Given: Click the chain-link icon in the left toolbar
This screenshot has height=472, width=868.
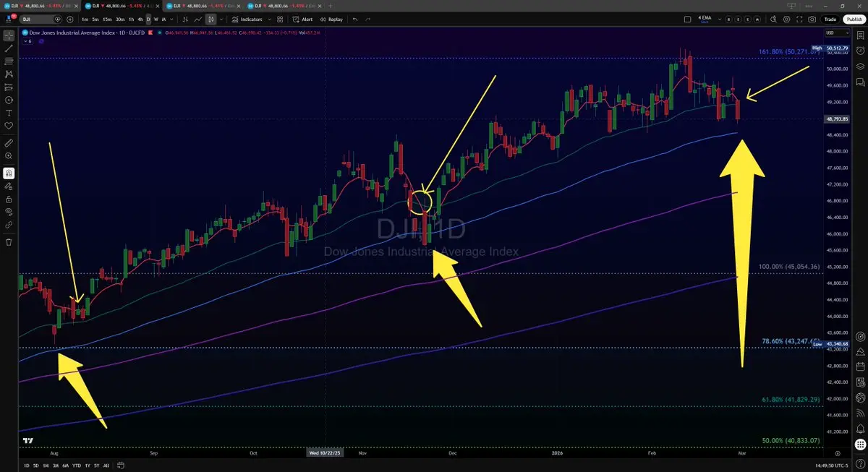Looking at the screenshot, I should tap(9, 226).
